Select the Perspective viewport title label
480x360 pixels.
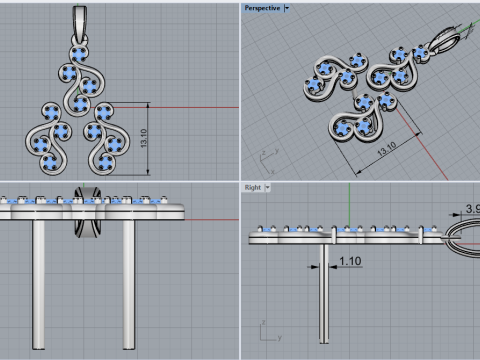click(x=262, y=8)
